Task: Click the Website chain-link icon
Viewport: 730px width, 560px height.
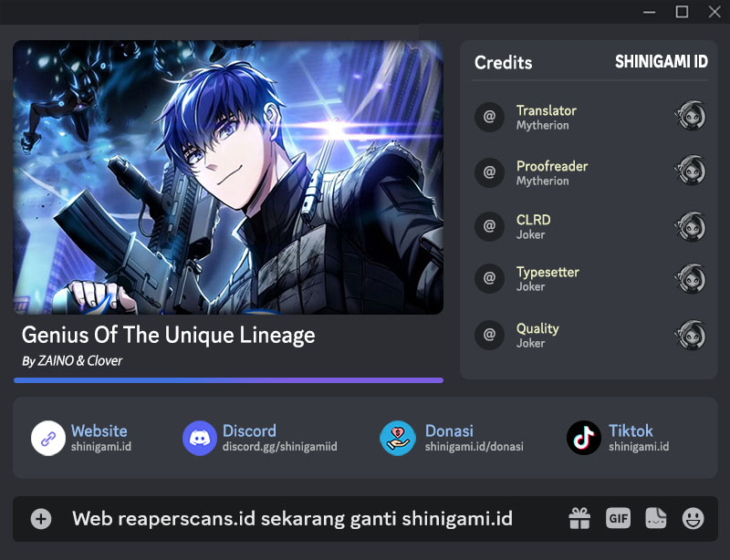Action: 48,438
